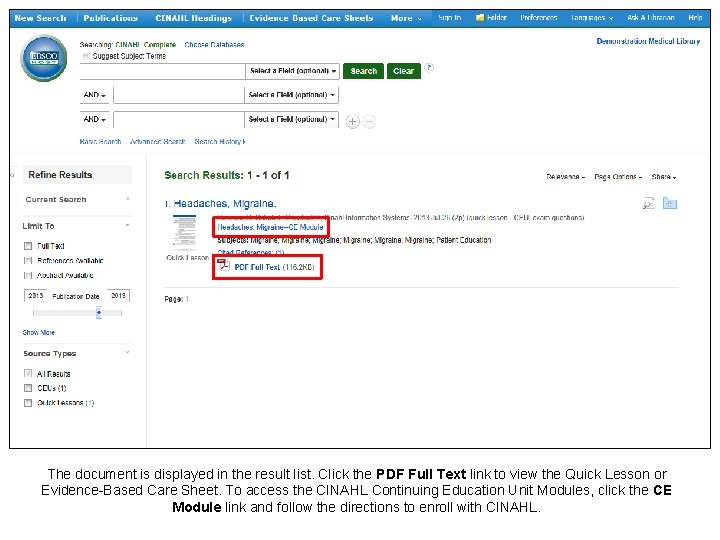The image size is (720, 540).
Task: Select the Quick Lessons (1) checkbox
Action: click(28, 403)
